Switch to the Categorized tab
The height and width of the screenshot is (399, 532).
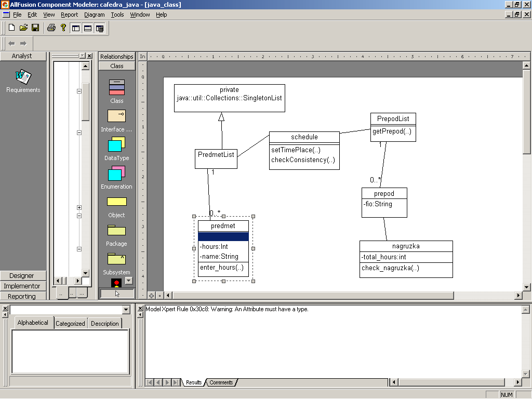(x=70, y=323)
